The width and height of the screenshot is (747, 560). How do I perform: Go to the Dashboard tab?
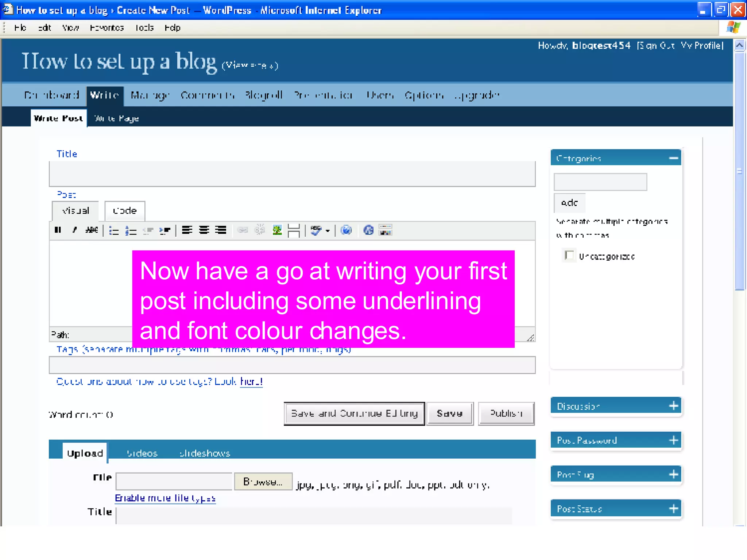tap(51, 95)
